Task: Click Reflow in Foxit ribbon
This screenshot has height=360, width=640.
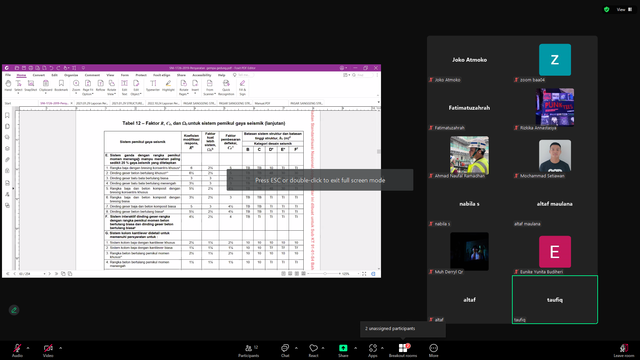Action: click(100, 86)
